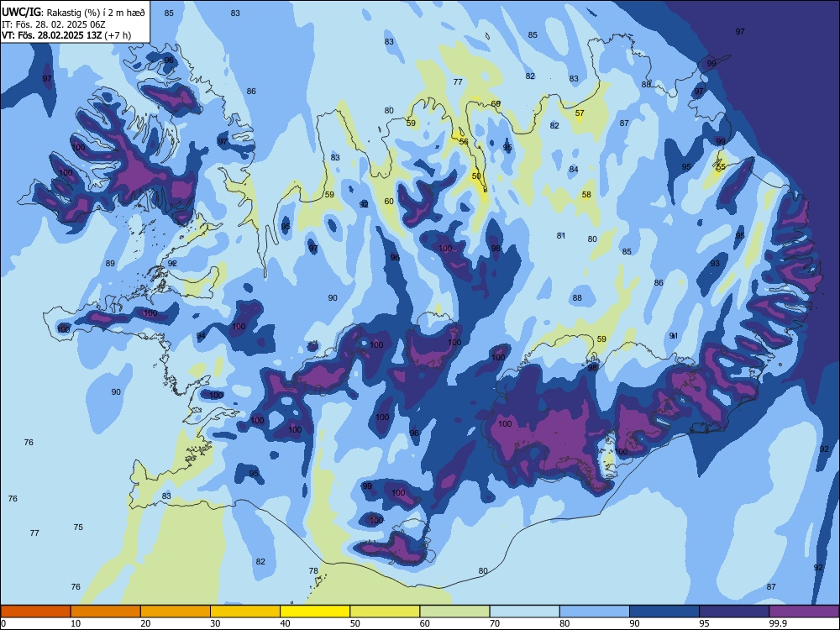Image resolution: width=840 pixels, height=630 pixels.
Task: Click the purple 99.9+ legend swatch
Action: [804, 612]
